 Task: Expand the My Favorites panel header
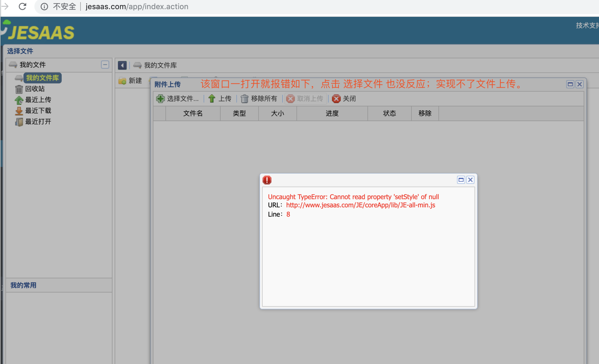pos(23,285)
